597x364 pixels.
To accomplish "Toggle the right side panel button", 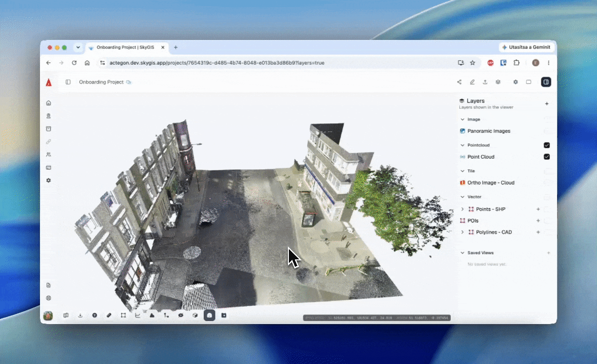I will 546,82.
